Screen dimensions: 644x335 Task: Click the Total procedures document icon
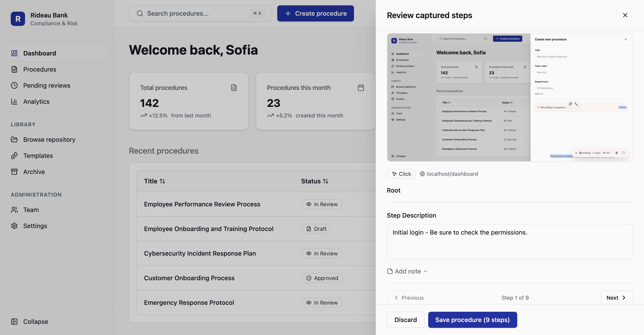click(x=234, y=88)
